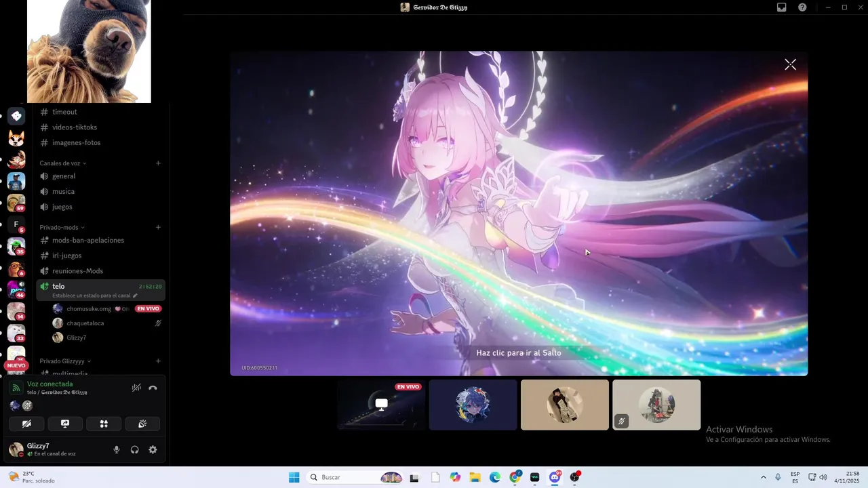Open the Discord help icon
Image resolution: width=868 pixels, height=488 pixels.
802,7
